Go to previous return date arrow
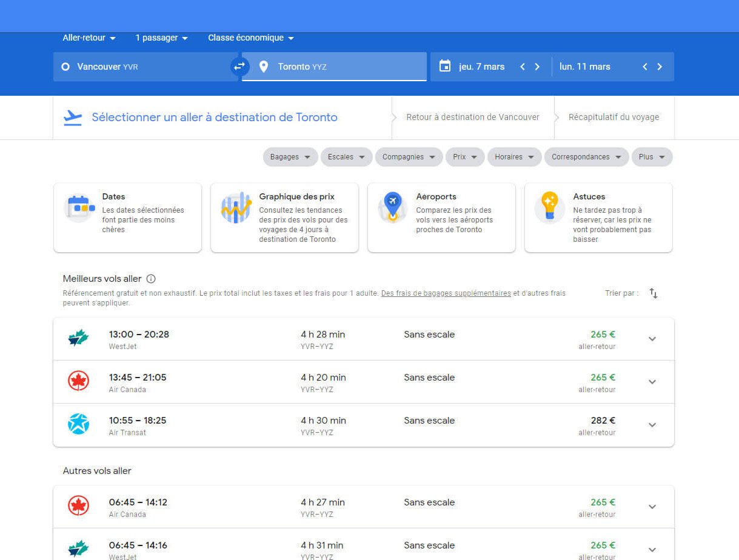Image resolution: width=739 pixels, height=560 pixels. (645, 67)
